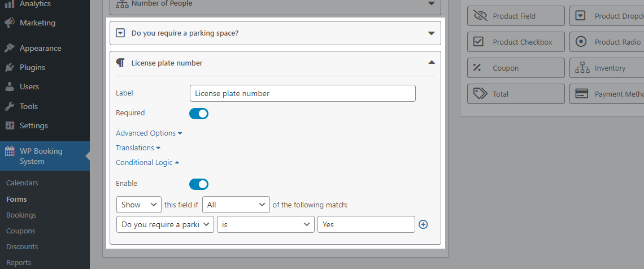The width and height of the screenshot is (644, 269).
Task: Add a Coupon field from panel
Action: (x=516, y=68)
